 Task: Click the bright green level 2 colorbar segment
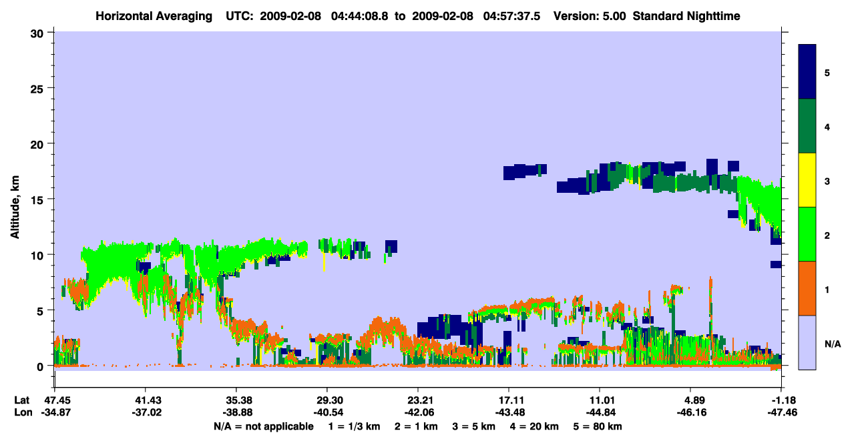807,234
